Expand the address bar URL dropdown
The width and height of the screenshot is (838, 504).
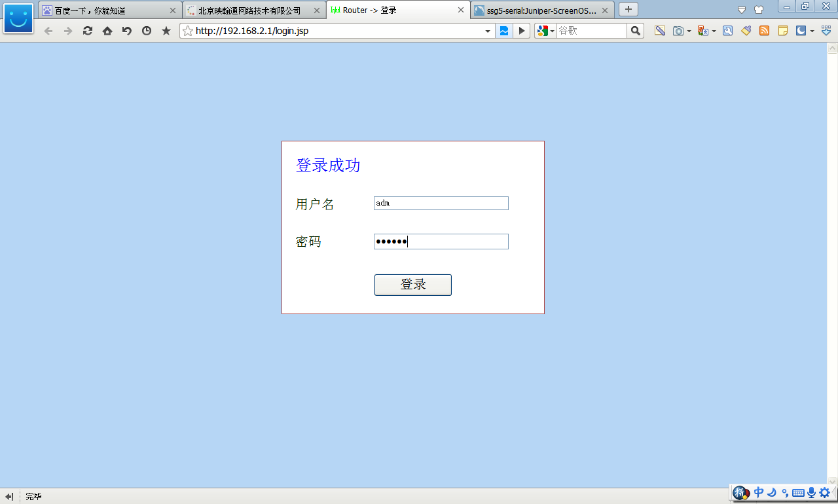tap(488, 31)
